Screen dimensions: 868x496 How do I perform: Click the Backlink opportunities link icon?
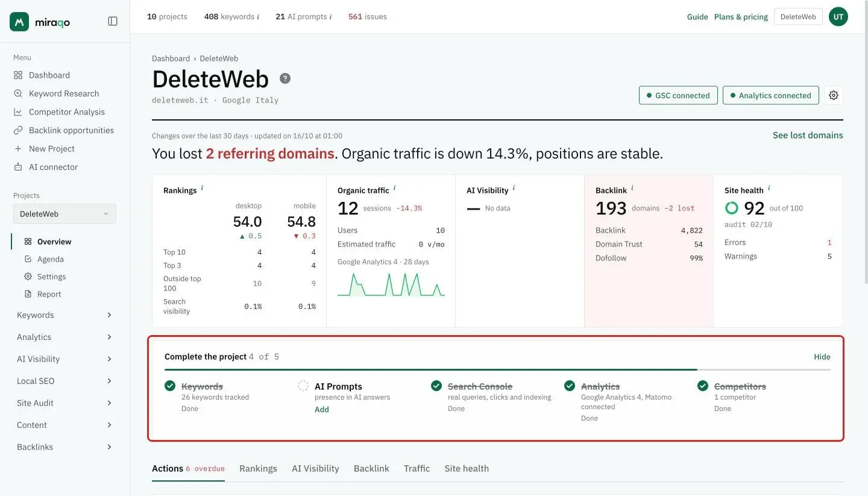pos(18,130)
